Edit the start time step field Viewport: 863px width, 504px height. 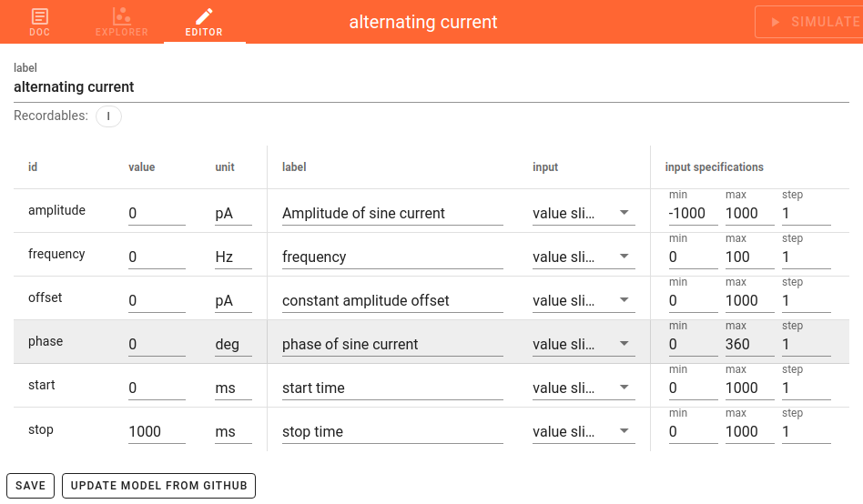coord(807,388)
